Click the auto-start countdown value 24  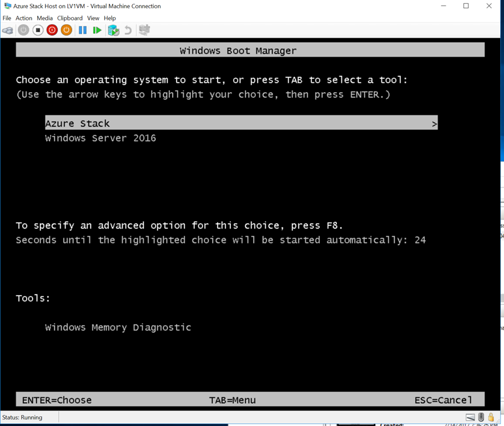click(x=420, y=240)
